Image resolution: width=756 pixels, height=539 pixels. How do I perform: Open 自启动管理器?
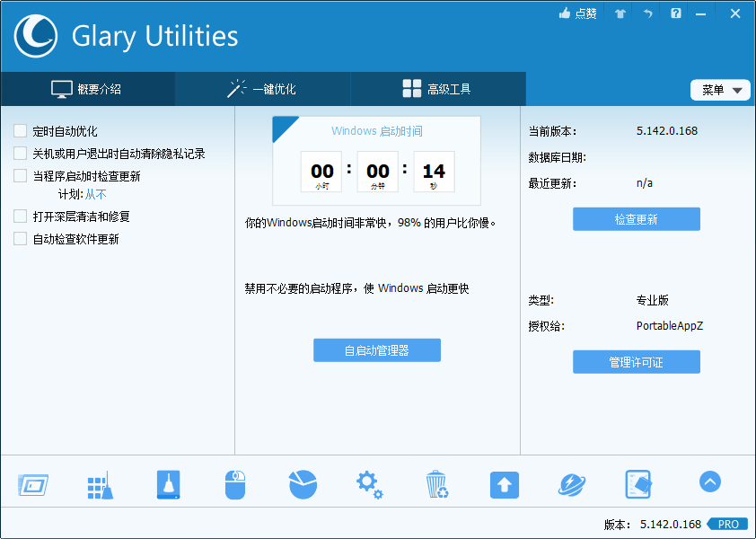click(x=376, y=349)
